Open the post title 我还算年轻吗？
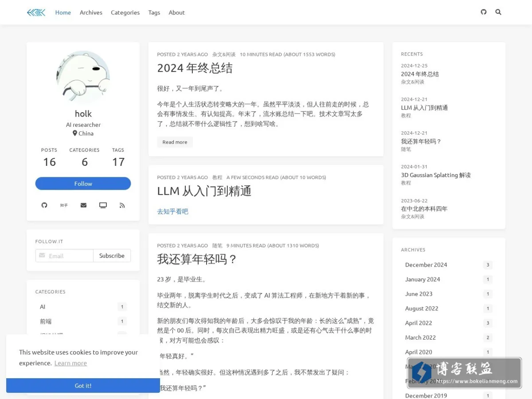The width and height of the screenshot is (532, 399). (198, 259)
